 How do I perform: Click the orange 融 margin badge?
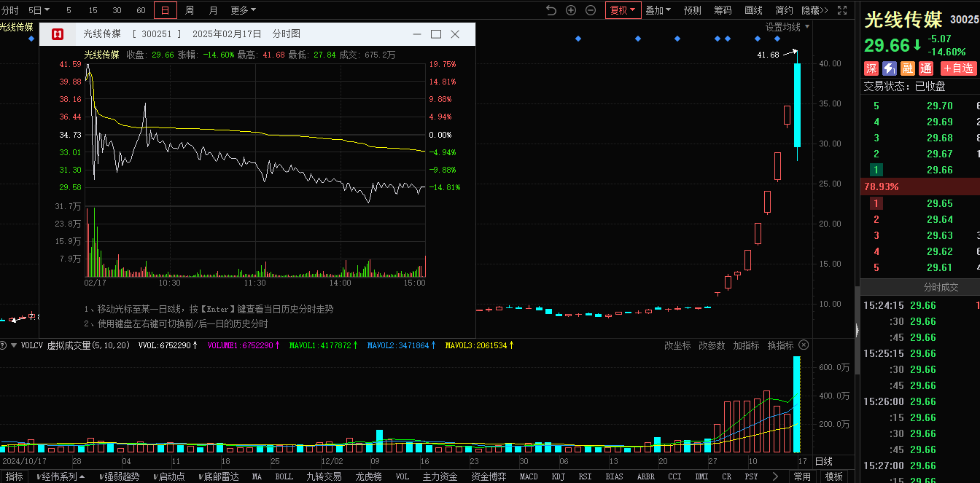pyautogui.click(x=907, y=68)
